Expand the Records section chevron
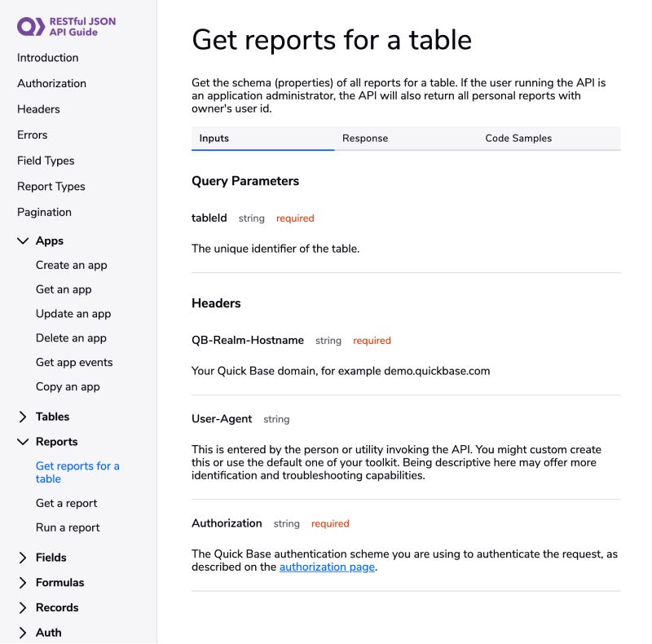The width and height of the screenshot is (652, 644). click(23, 608)
